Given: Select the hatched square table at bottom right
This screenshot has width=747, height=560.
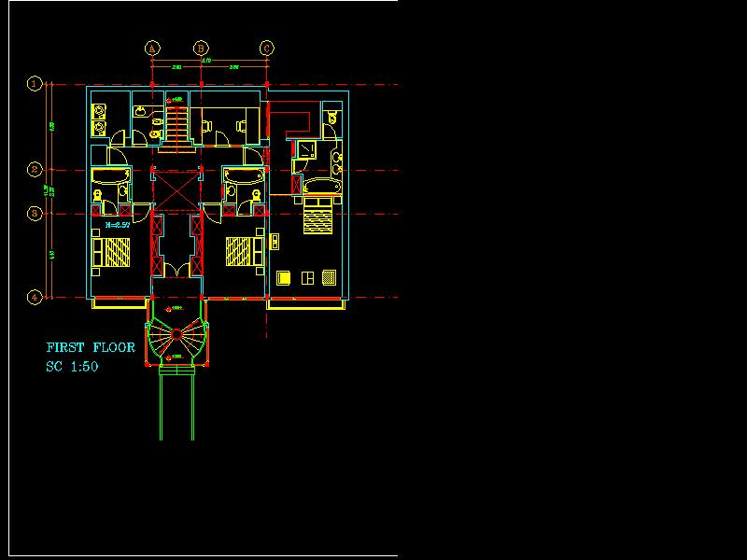Looking at the screenshot, I should pos(329,276).
